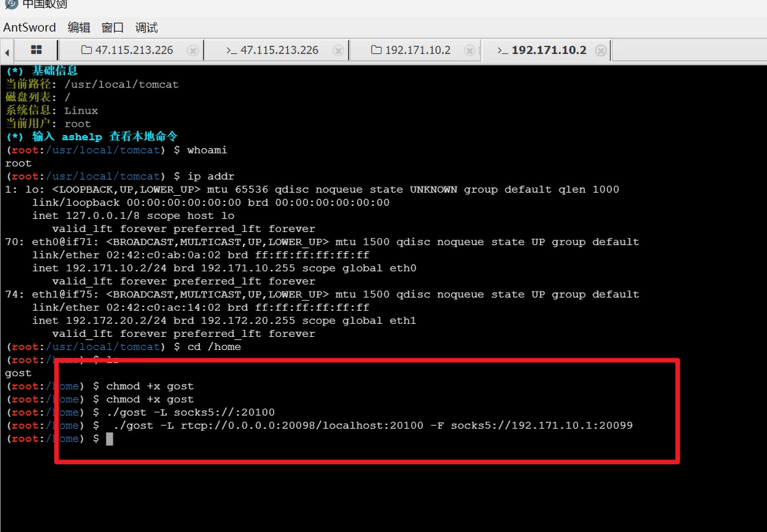767x532 pixels.
Task: Click the './gost -L socks5://:20100' command
Action: tap(191, 412)
